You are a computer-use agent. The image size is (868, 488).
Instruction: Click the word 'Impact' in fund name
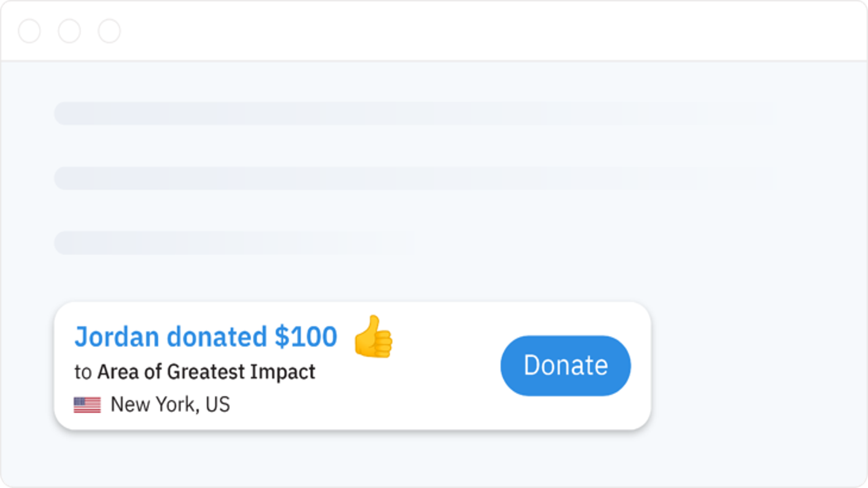point(282,372)
